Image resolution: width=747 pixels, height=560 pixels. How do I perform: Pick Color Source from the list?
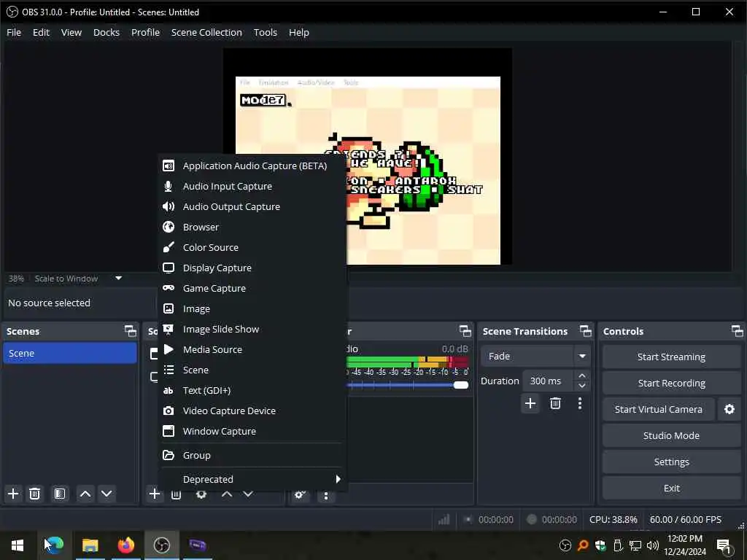(x=252, y=248)
